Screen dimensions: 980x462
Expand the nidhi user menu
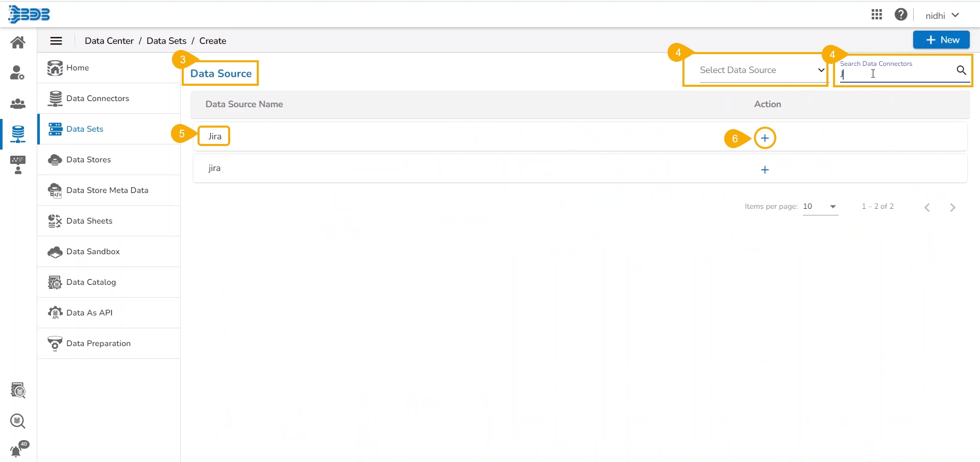point(942,16)
